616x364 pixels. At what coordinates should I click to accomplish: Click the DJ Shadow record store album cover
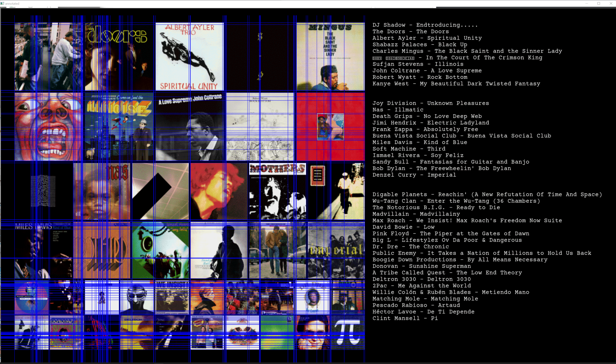(49, 56)
